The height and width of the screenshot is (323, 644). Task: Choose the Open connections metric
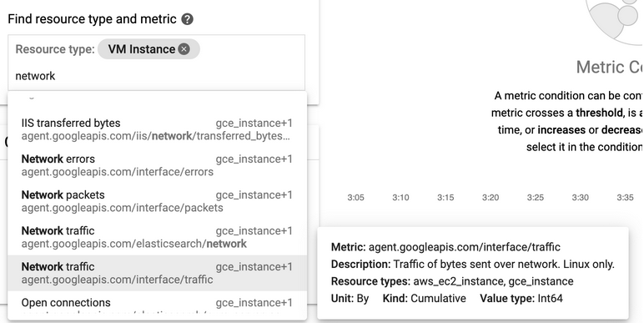[157, 305]
